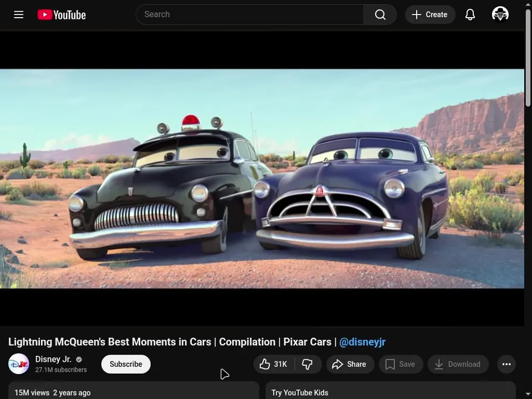Click the 27.1M subscribers text
This screenshot has height=399, width=532.
[x=61, y=370]
